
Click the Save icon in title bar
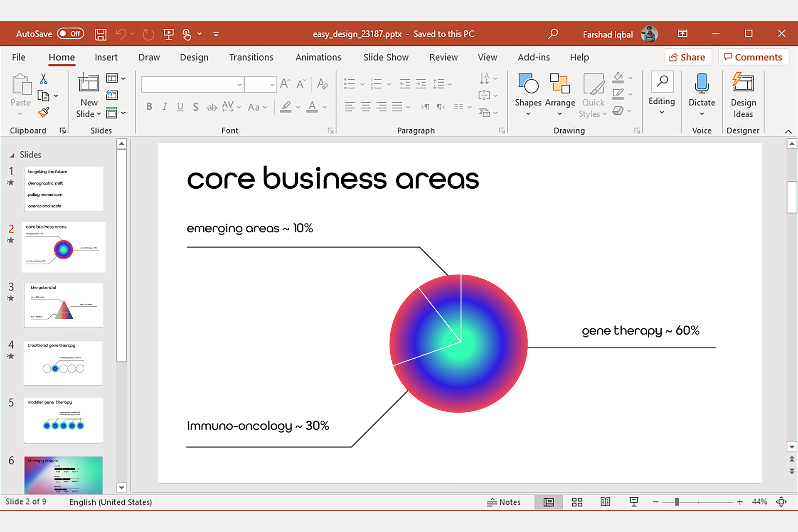[100, 34]
